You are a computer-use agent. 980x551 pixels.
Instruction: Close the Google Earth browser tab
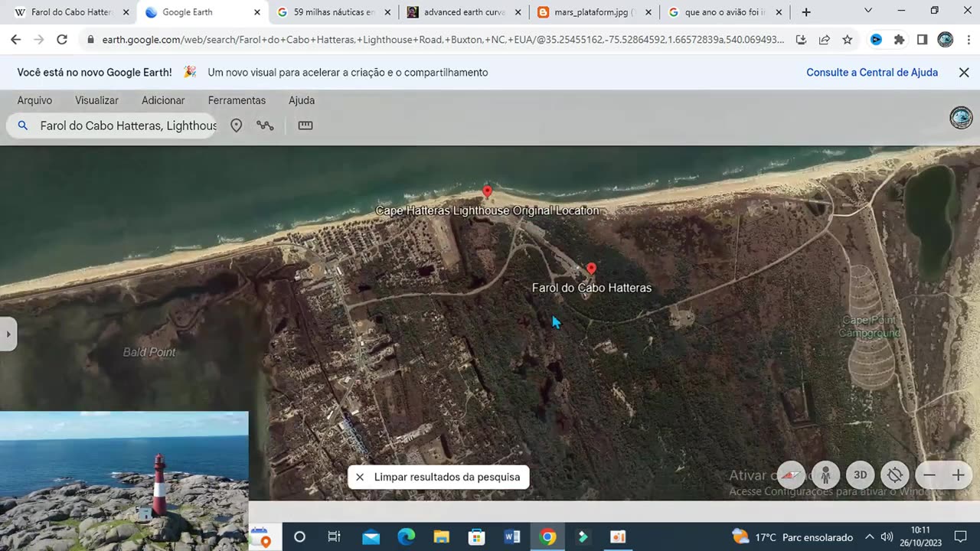pos(257,12)
